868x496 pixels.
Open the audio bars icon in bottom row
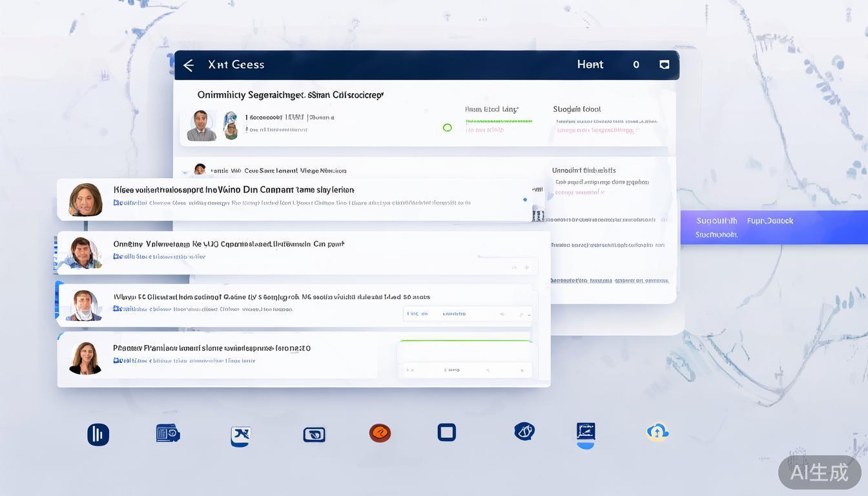click(x=98, y=435)
